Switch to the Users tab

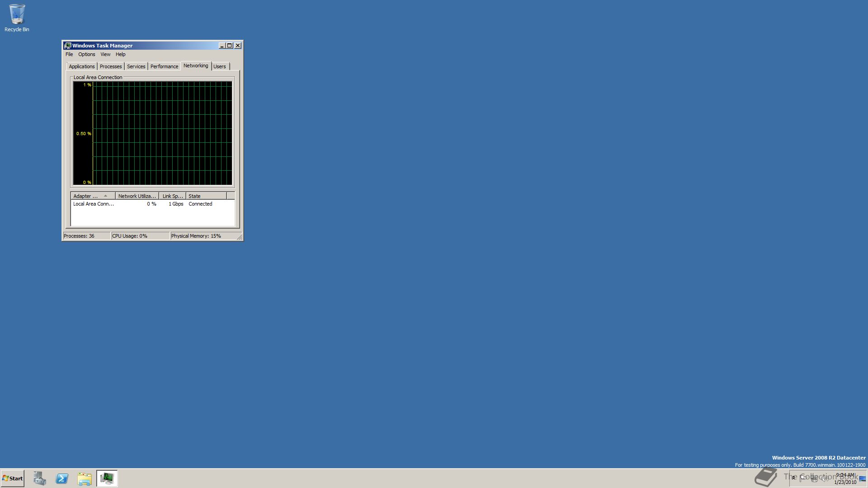click(x=220, y=66)
